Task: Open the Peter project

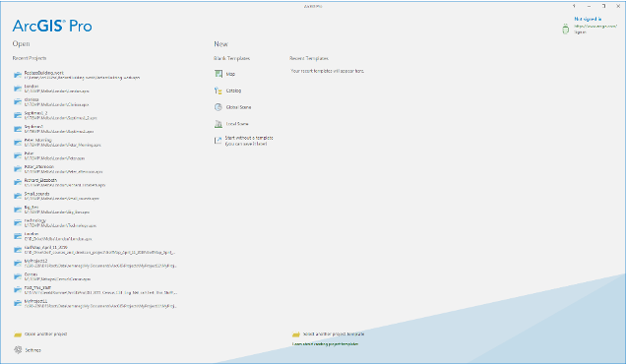Action: [49, 155]
